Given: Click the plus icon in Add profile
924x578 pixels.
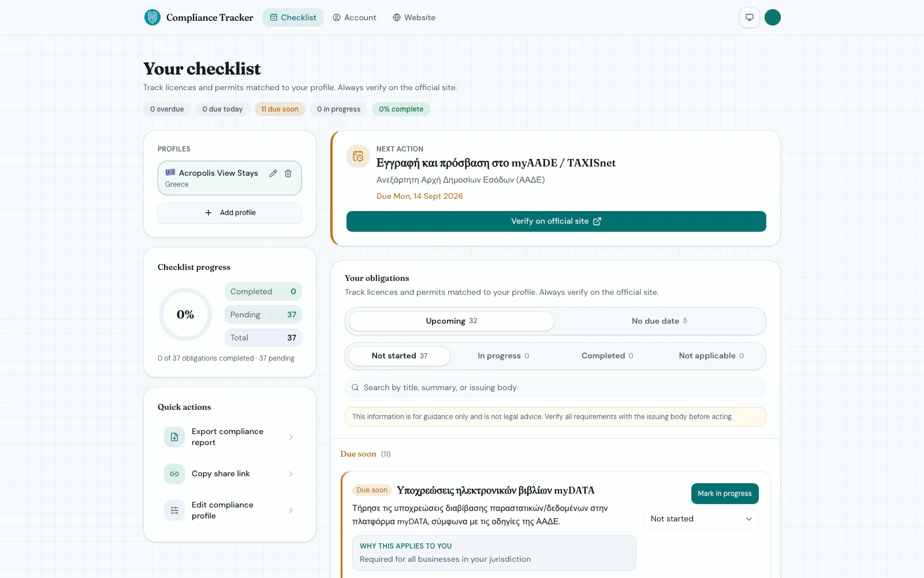Looking at the screenshot, I should point(208,213).
